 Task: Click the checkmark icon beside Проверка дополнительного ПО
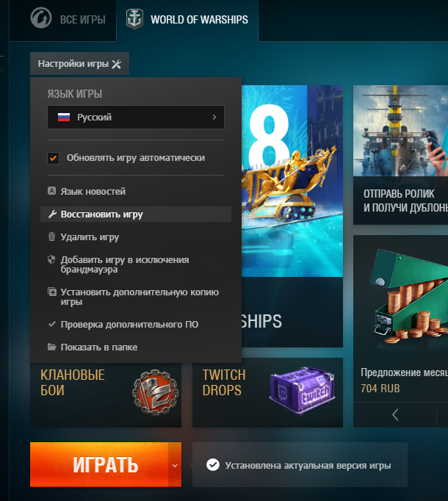click(51, 324)
